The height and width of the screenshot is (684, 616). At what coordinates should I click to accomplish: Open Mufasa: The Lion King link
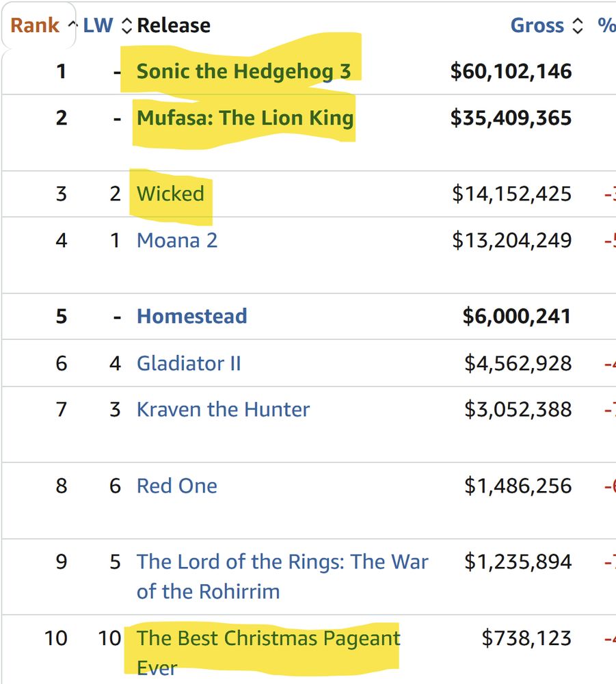[245, 118]
